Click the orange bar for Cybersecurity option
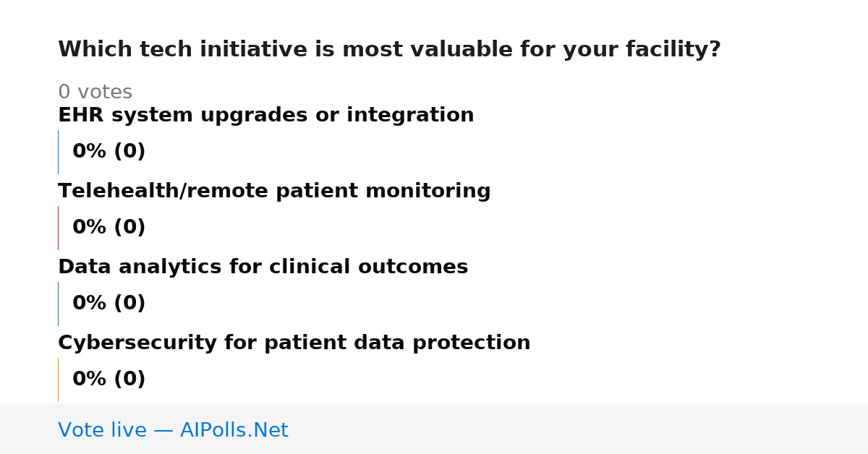 (58, 380)
